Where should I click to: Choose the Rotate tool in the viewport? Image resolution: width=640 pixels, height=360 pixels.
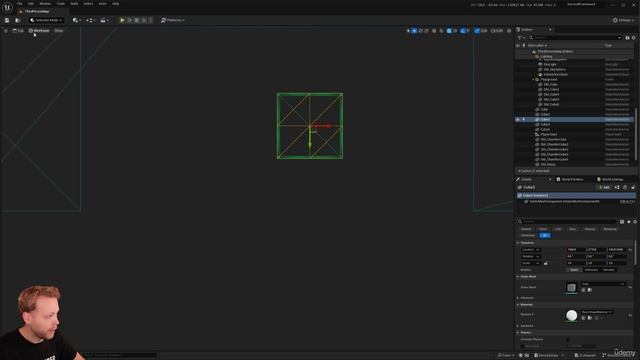point(420,31)
